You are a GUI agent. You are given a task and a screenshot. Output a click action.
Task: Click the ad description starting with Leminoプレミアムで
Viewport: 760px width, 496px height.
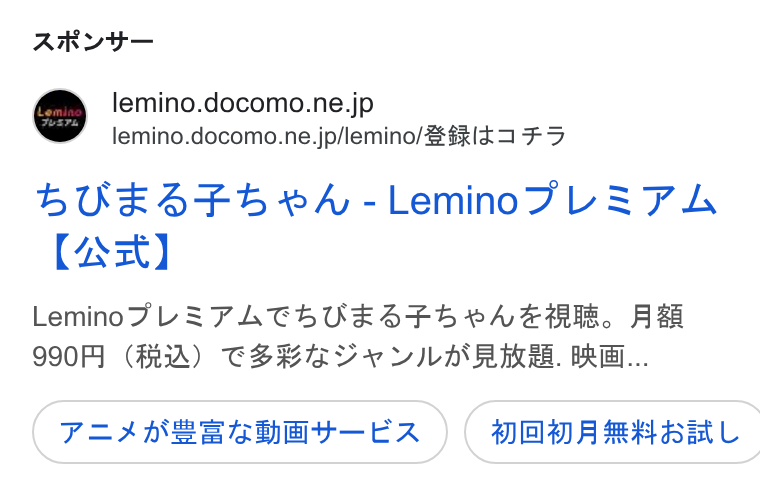click(358, 336)
